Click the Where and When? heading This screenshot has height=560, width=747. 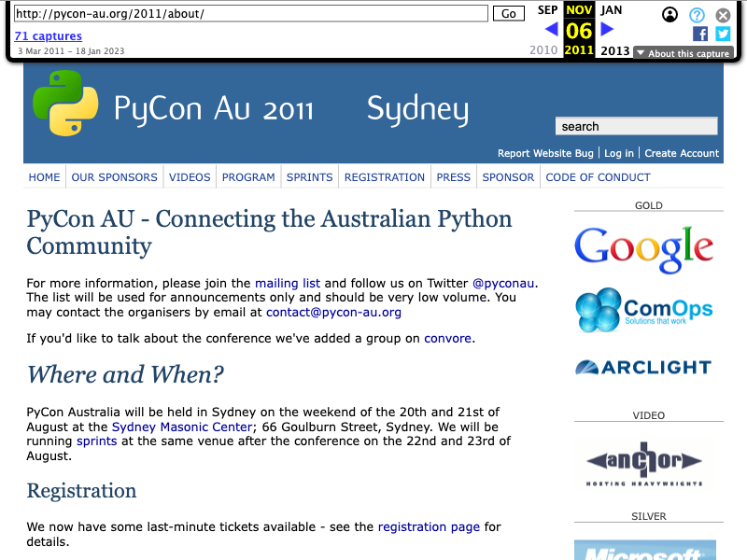click(x=125, y=374)
